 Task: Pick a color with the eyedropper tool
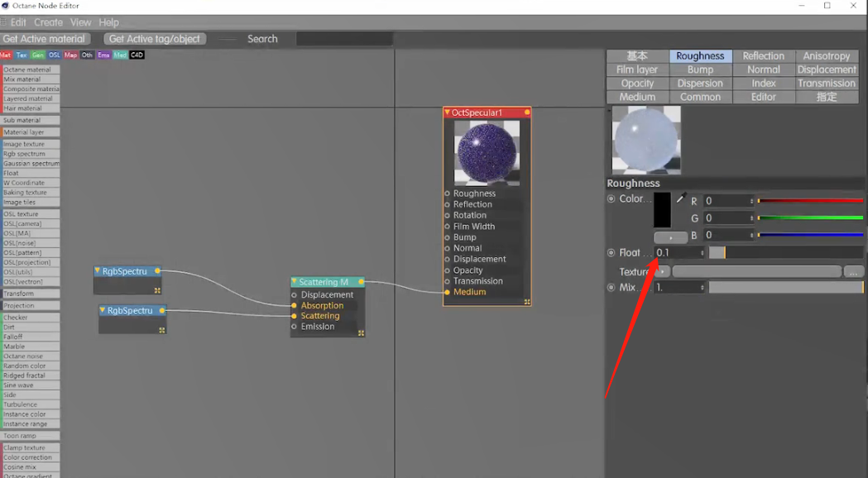coord(681,198)
